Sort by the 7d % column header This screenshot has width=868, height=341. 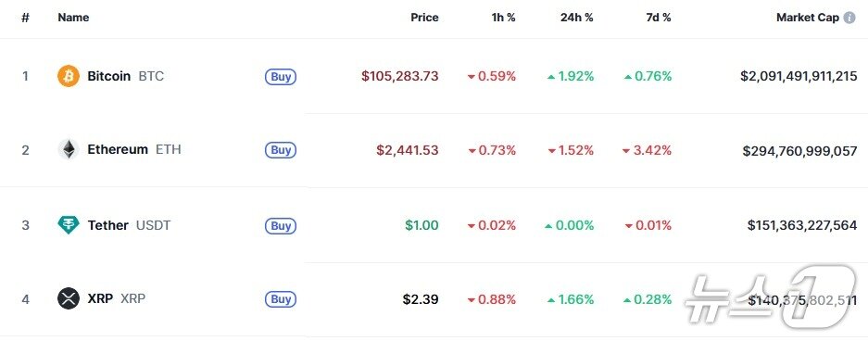(659, 18)
